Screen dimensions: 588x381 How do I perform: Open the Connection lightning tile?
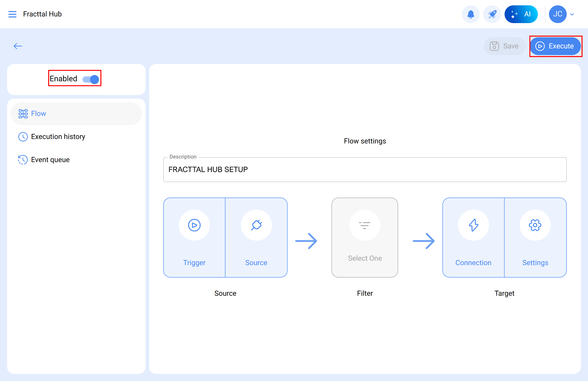pyautogui.click(x=473, y=237)
